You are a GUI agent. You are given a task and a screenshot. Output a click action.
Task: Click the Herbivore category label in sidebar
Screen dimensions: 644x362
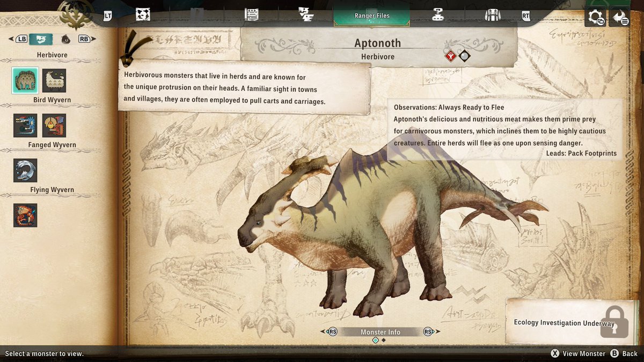[x=52, y=55]
